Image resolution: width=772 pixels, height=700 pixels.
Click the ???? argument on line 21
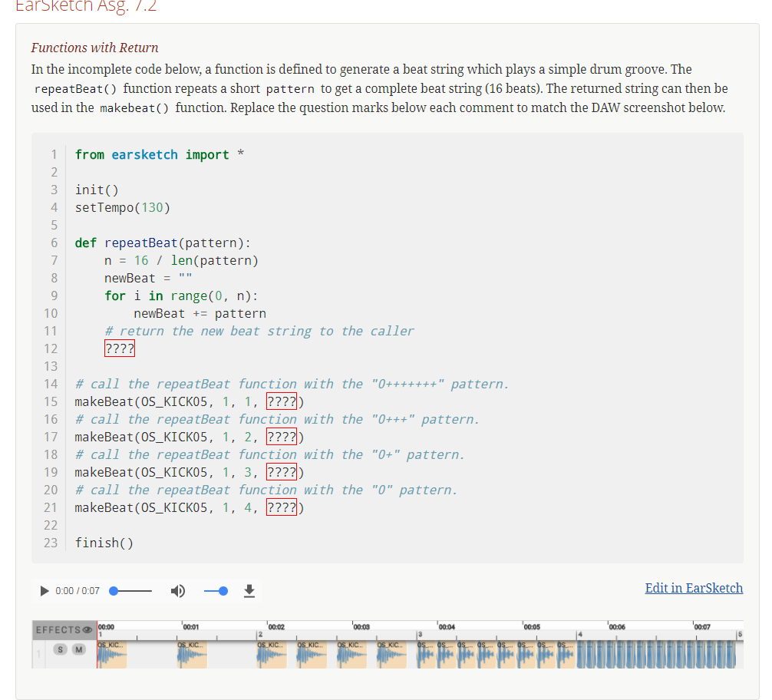pyautogui.click(x=281, y=507)
